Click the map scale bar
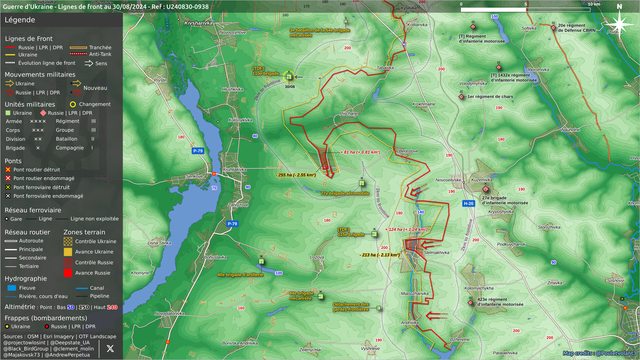The width and height of the screenshot is (640, 360). [526, 9]
